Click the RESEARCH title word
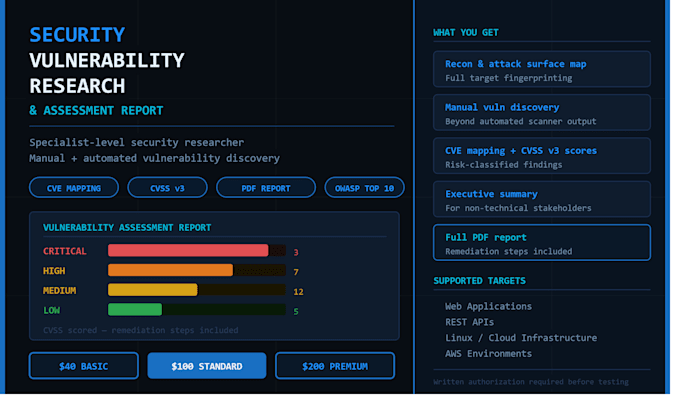 77,86
